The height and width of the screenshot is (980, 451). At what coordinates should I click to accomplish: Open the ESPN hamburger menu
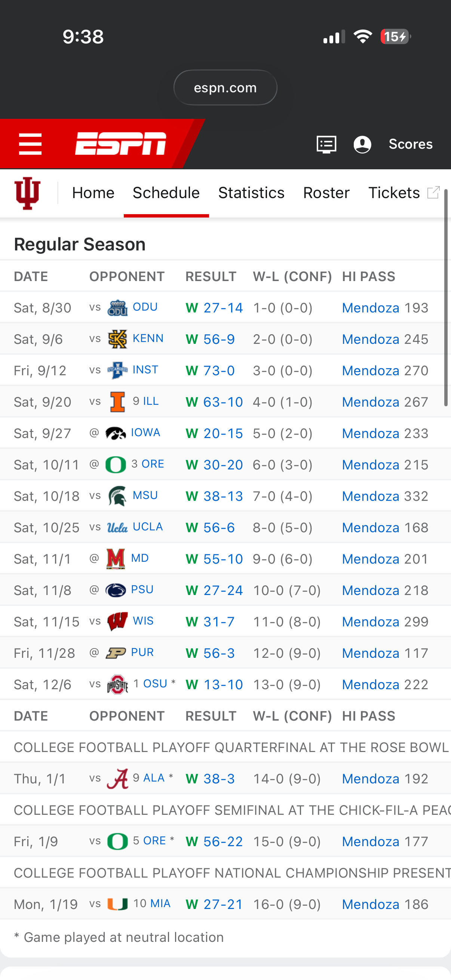coord(30,144)
